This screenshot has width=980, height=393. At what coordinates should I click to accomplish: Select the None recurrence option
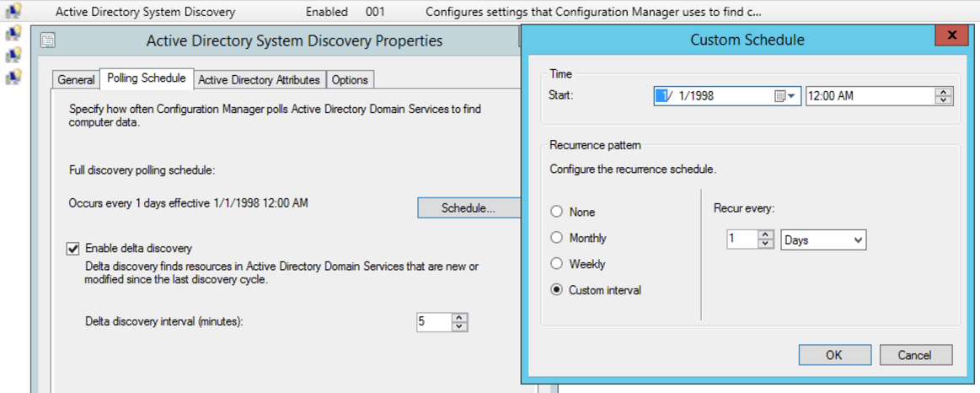[556, 212]
